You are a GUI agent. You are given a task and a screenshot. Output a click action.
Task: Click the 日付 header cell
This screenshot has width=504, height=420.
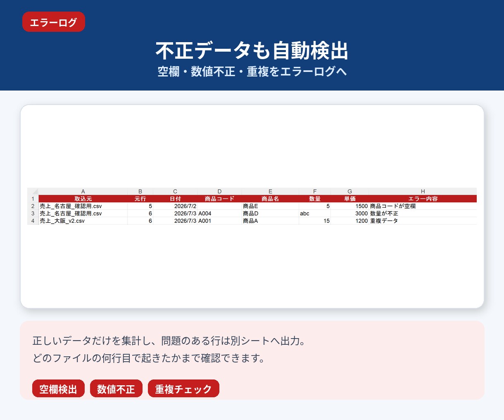pos(175,198)
